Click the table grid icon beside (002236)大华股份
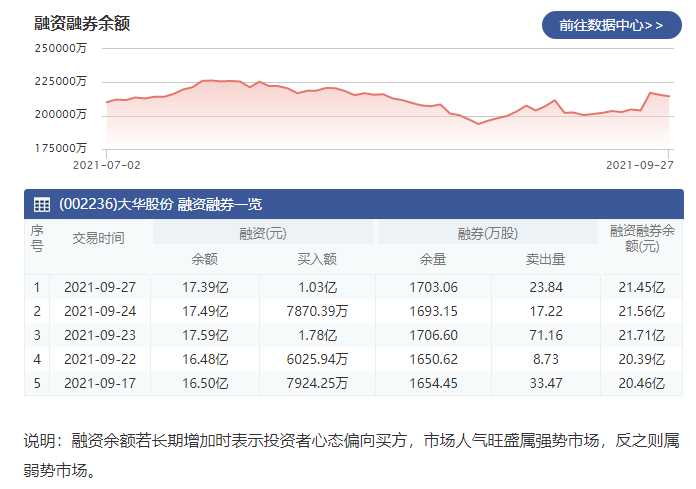The width and height of the screenshot is (696, 489). [42, 205]
